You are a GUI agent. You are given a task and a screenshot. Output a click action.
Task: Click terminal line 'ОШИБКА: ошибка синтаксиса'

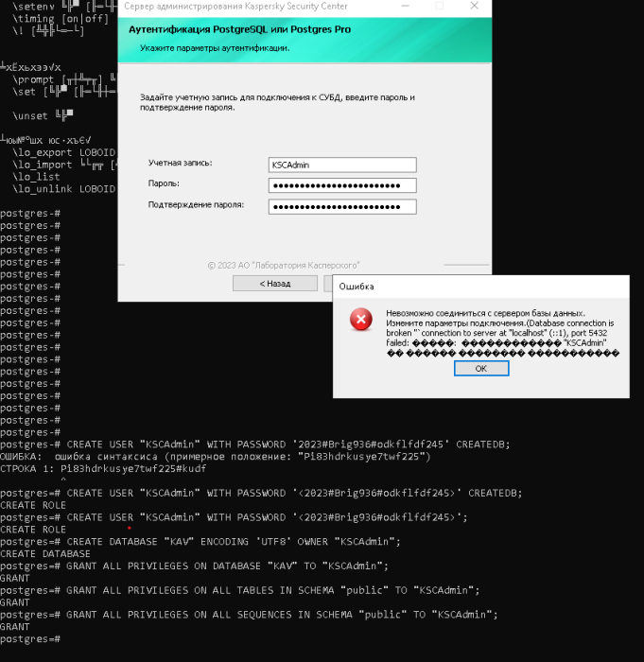215,457
